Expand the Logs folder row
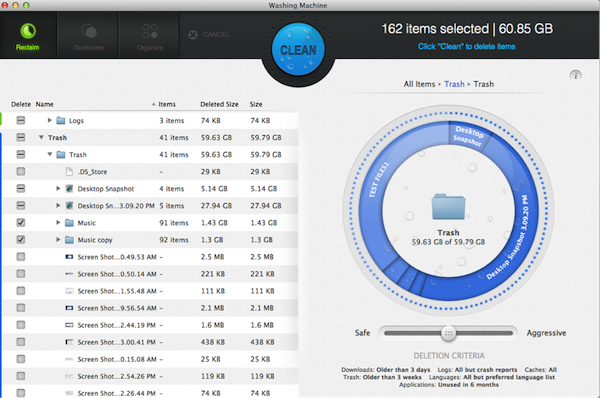 49,120
